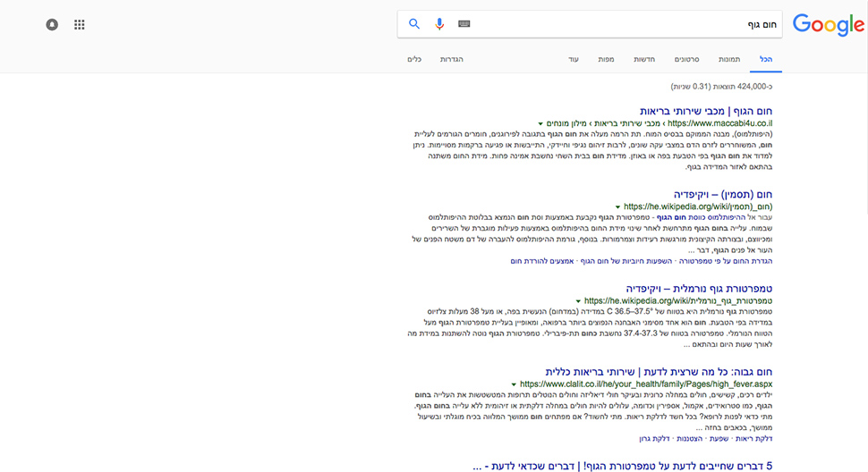Click the magnifying glass search icon
868x472 pixels.
pos(414,24)
